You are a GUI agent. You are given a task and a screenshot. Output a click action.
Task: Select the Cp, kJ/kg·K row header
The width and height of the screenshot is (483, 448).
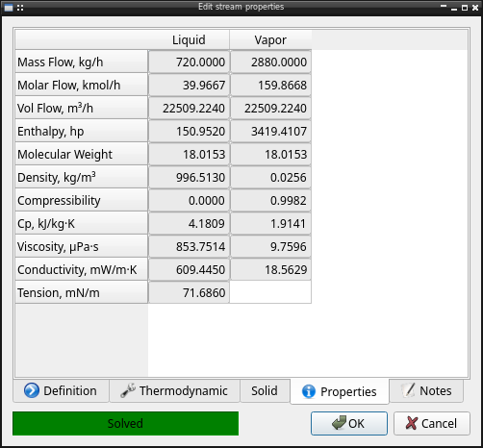click(82, 223)
